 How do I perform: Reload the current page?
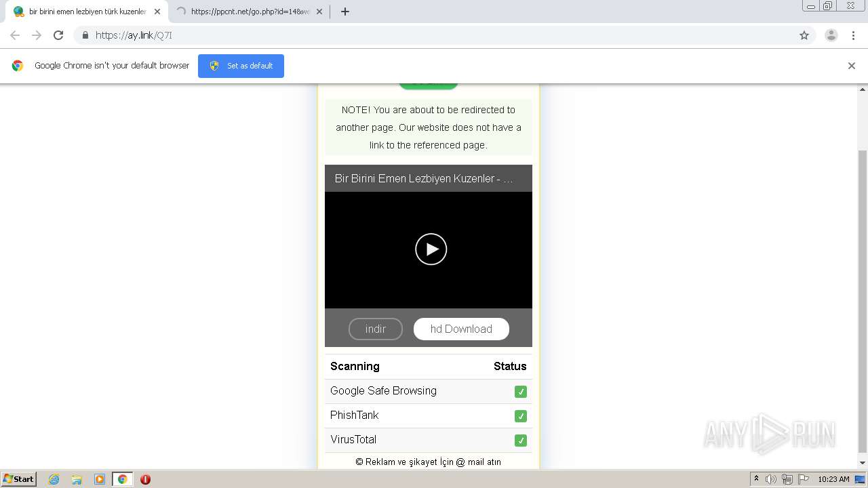pyautogui.click(x=58, y=35)
